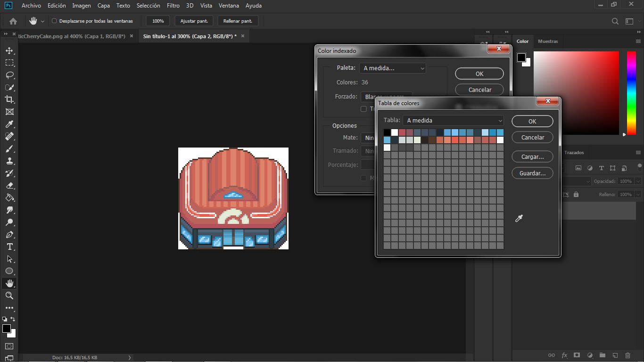Screen dimensions: 644x362
Task: Select the Move tool
Action: [9, 50]
